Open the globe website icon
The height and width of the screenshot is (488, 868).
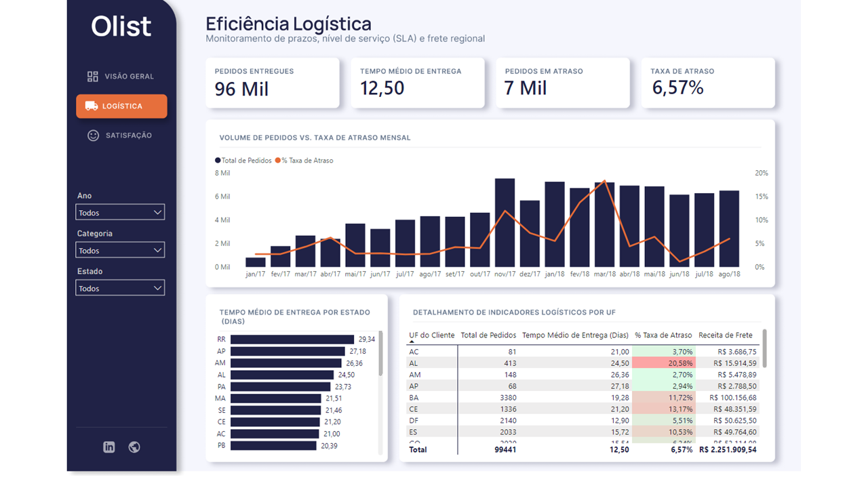(x=134, y=447)
